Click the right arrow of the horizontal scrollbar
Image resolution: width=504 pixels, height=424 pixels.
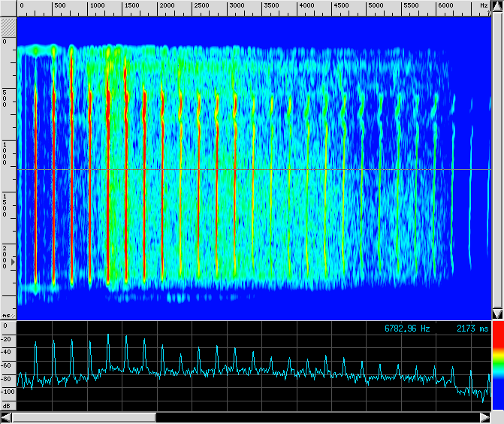pos(486,417)
